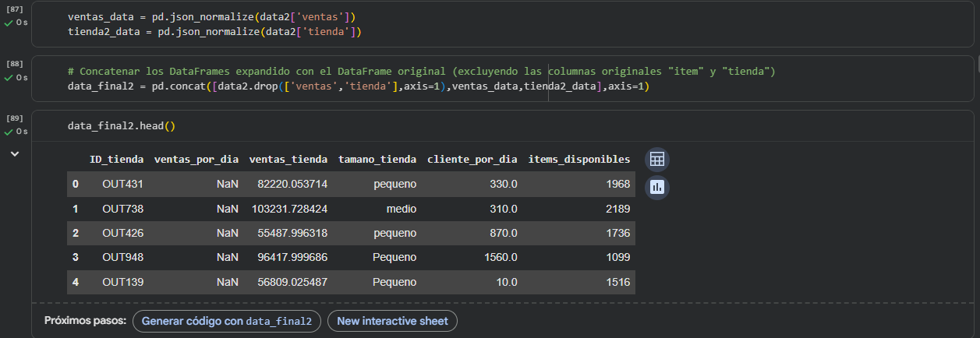
Task: Select the ventas_por_dia column header
Action: click(196, 159)
